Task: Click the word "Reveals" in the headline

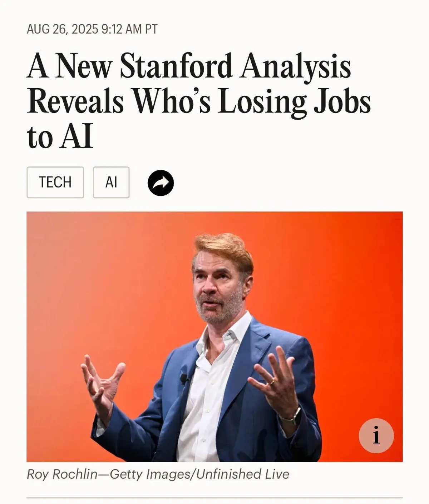Action: 75,101
